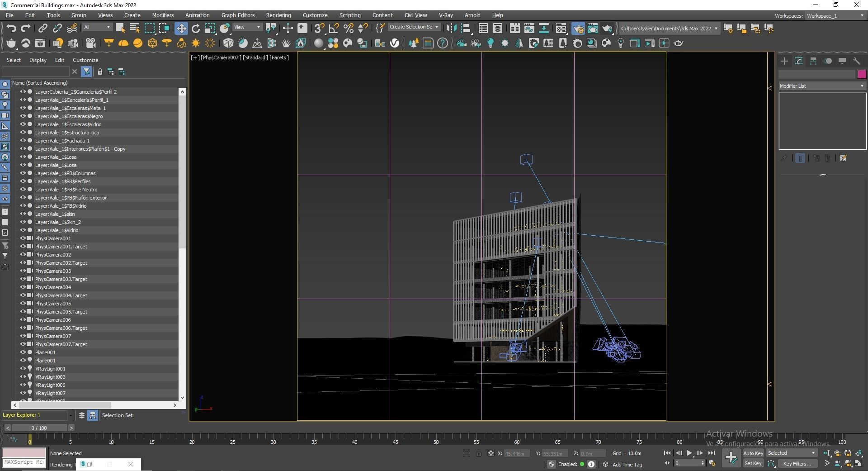Toggle the selection lock padlock in status bar

point(478,453)
